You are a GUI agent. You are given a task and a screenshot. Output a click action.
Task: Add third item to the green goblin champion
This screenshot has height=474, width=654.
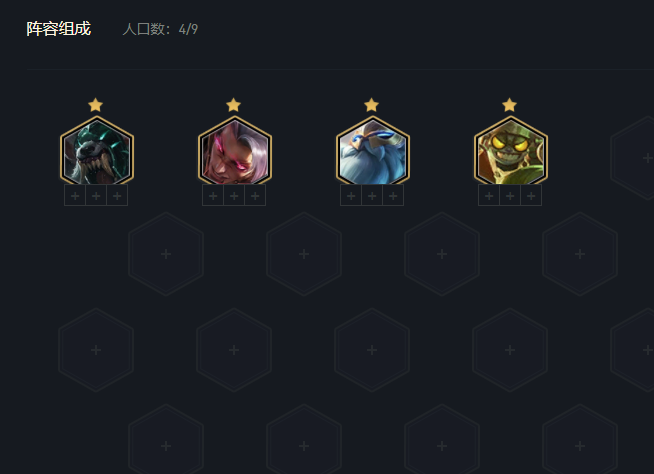click(x=531, y=196)
